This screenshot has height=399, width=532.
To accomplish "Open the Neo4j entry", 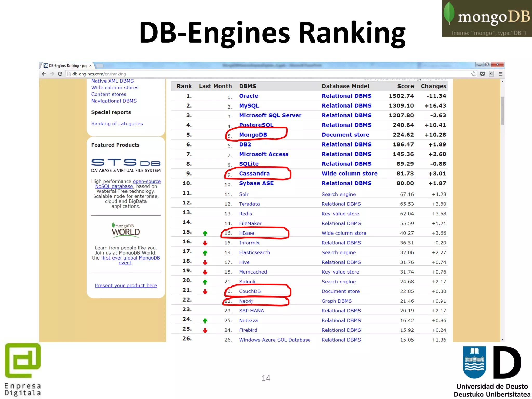I will 246,301.
